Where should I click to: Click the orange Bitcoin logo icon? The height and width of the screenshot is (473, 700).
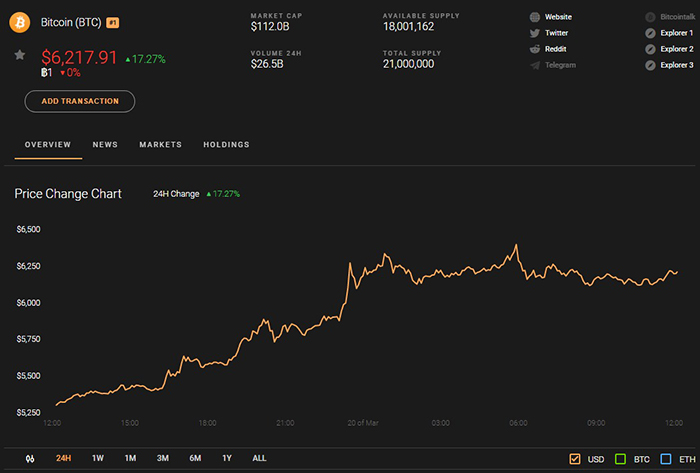click(20, 22)
